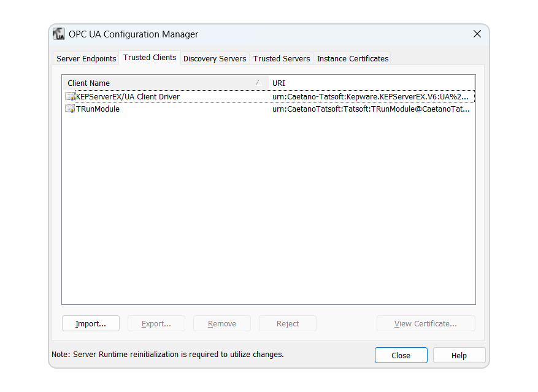The height and width of the screenshot is (392, 538).
Task: Select the TRunModule client name
Action: tap(98, 109)
